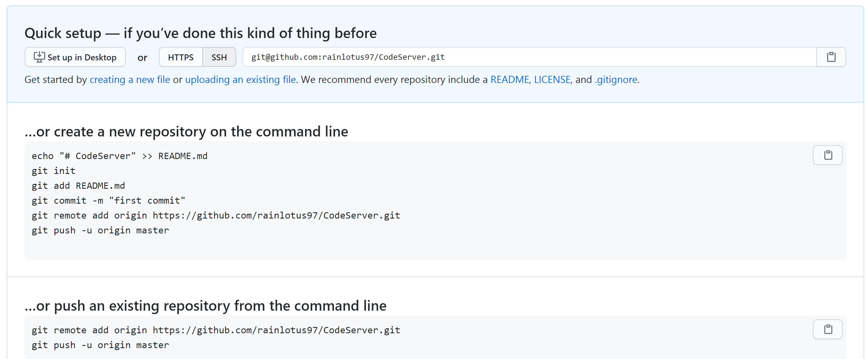Switch the clone URL to HTTPS
This screenshot has width=868, height=359.
coord(181,57)
